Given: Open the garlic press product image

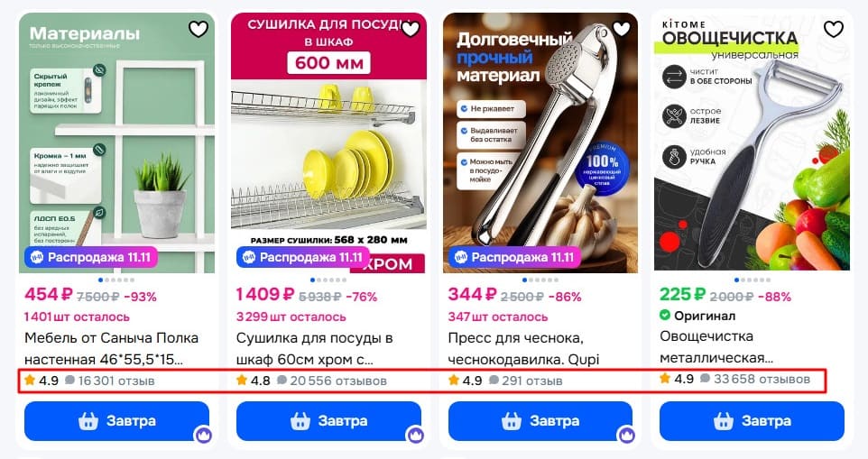Looking at the screenshot, I should [540, 142].
